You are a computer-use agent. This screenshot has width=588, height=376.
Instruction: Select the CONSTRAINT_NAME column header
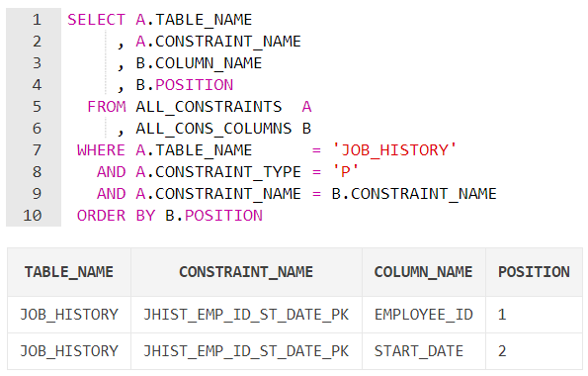pos(246,272)
